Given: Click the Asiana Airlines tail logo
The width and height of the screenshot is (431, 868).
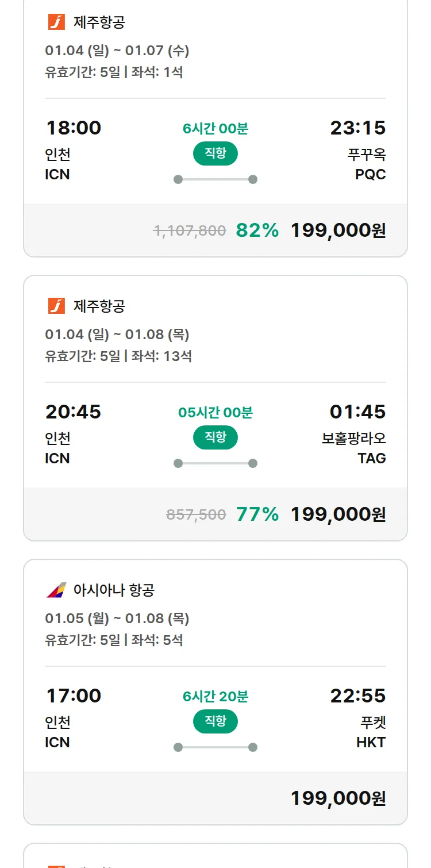Looking at the screenshot, I should [56, 590].
